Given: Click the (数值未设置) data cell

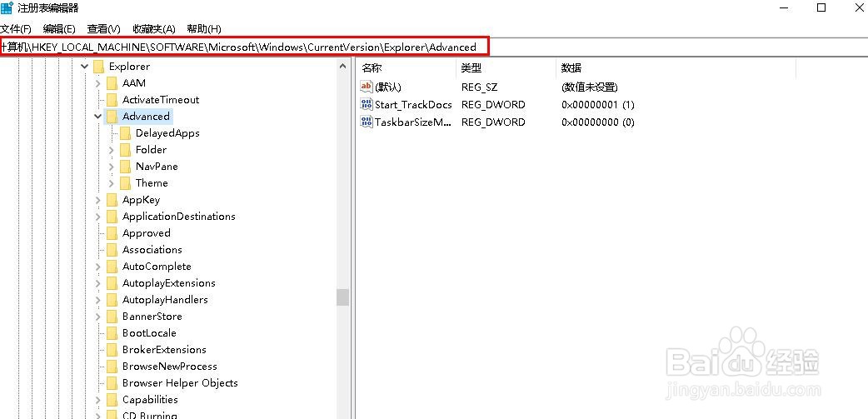Looking at the screenshot, I should tap(589, 87).
